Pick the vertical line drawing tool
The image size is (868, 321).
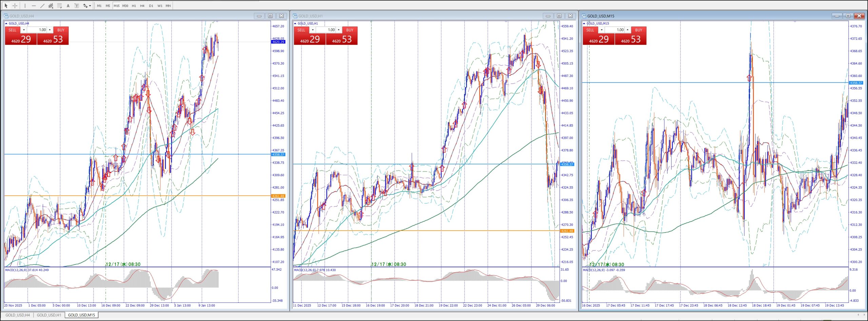(25, 6)
